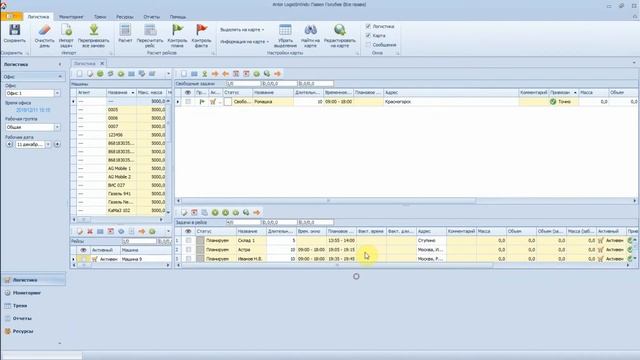
Task: Open Помощь ribbon tab
Action: (178, 17)
